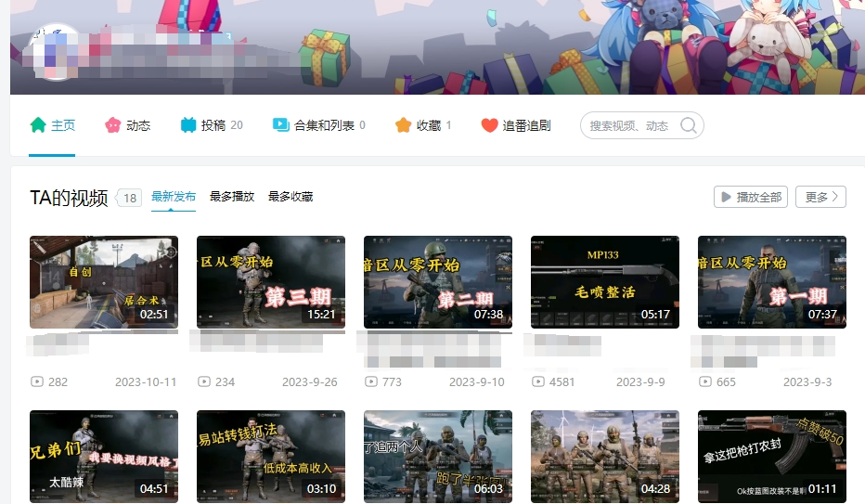Click the 合集和列表 playlist icon

280,125
